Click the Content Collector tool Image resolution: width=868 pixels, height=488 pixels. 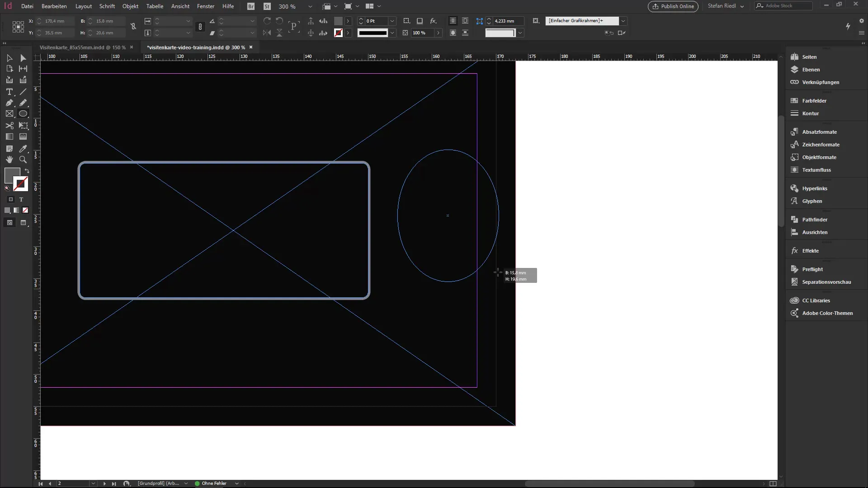click(9, 80)
